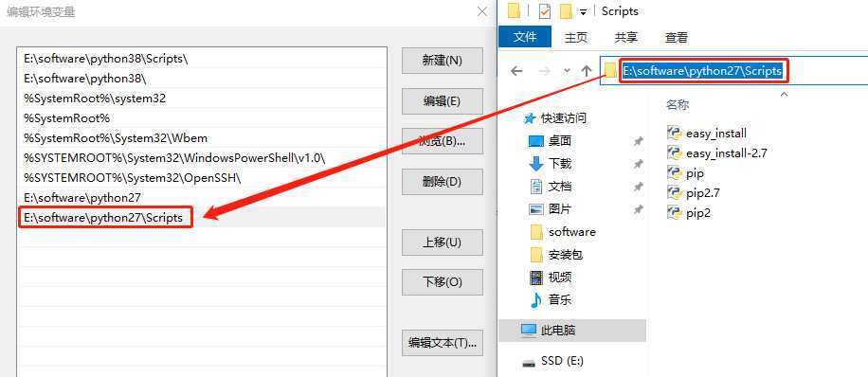This screenshot has width=868, height=377.
Task: Click the pip2 file icon
Action: (674, 213)
